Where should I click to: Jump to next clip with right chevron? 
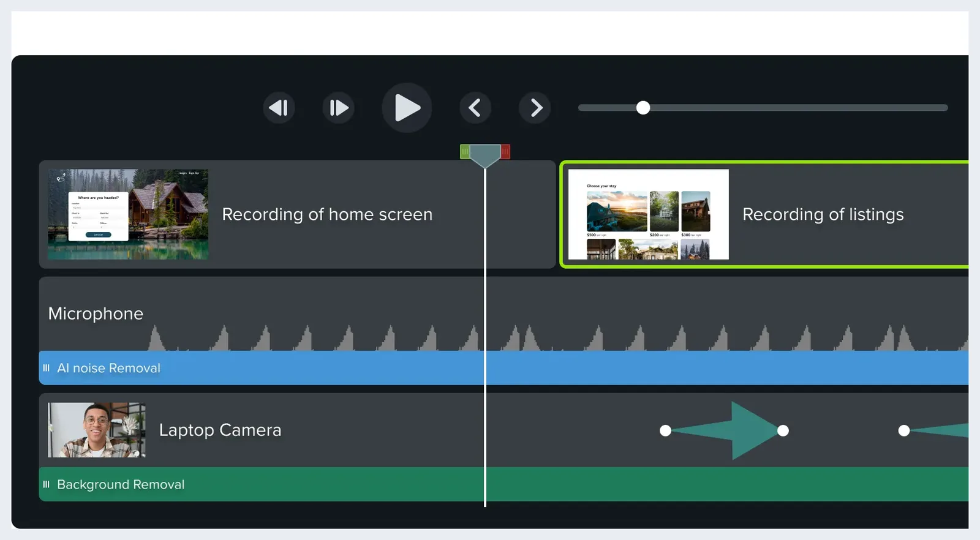coord(535,108)
